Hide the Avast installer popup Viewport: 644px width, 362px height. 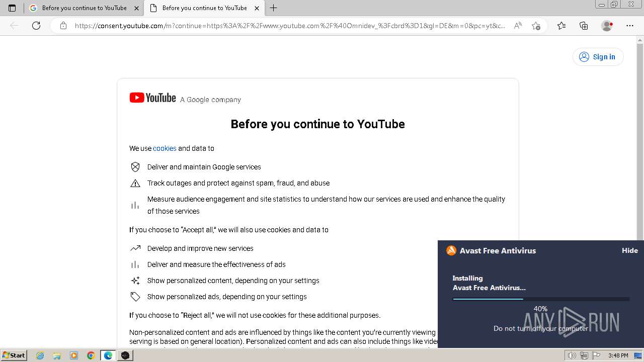point(629,250)
